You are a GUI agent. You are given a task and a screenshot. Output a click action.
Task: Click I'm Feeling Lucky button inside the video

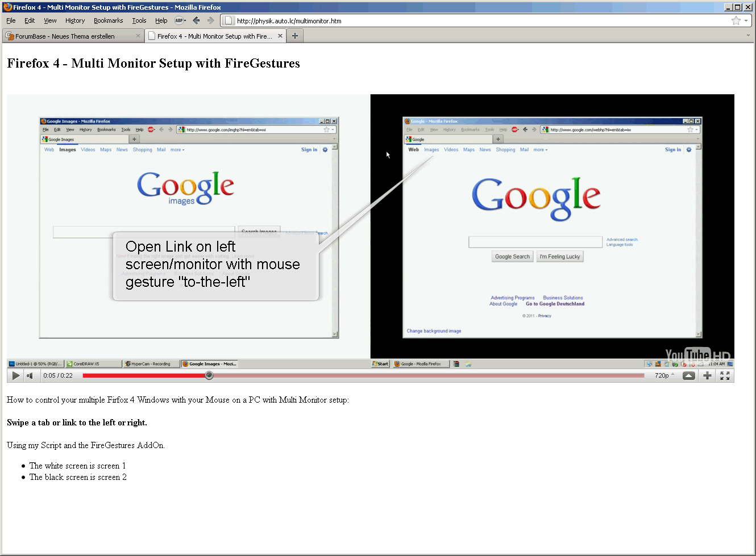point(560,257)
